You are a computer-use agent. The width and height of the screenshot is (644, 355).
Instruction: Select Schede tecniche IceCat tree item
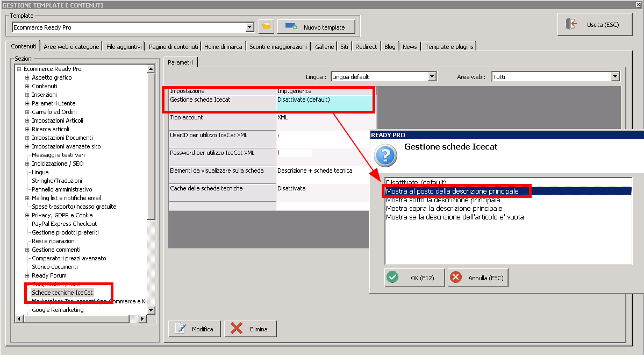(62, 293)
